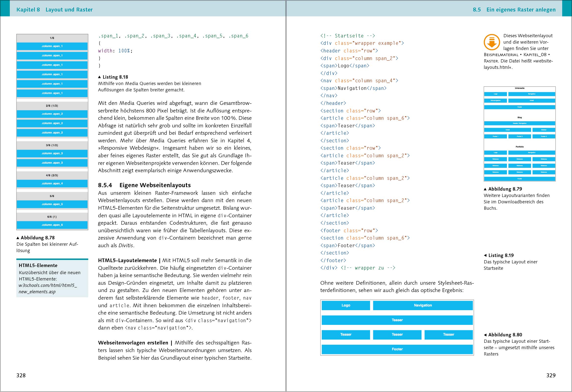Viewport: 572px width, 392px height.
Task: Click the code line <section class="column span_6">
Action: click(365, 238)
